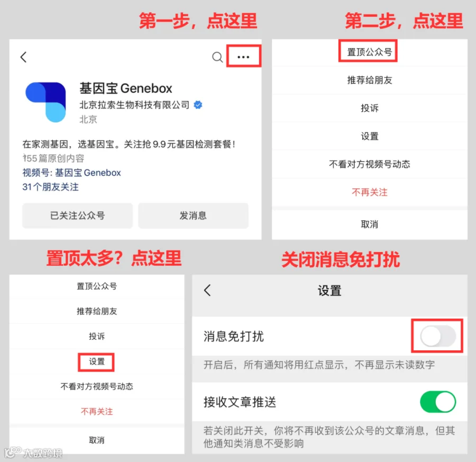Image resolution: width=476 pixels, height=462 pixels.
Task: Click the 已关注公众号 button
Action: click(x=77, y=216)
